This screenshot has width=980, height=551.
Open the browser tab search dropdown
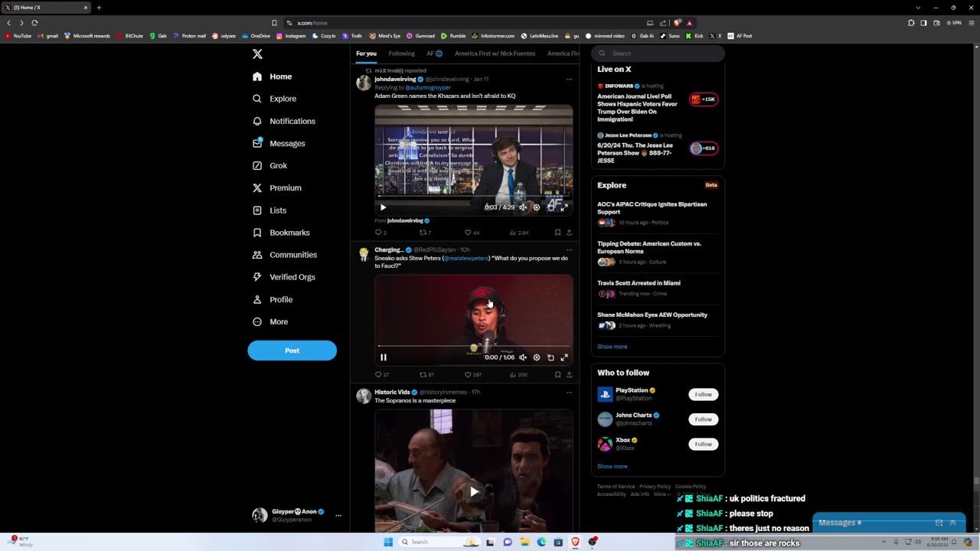pos(918,8)
